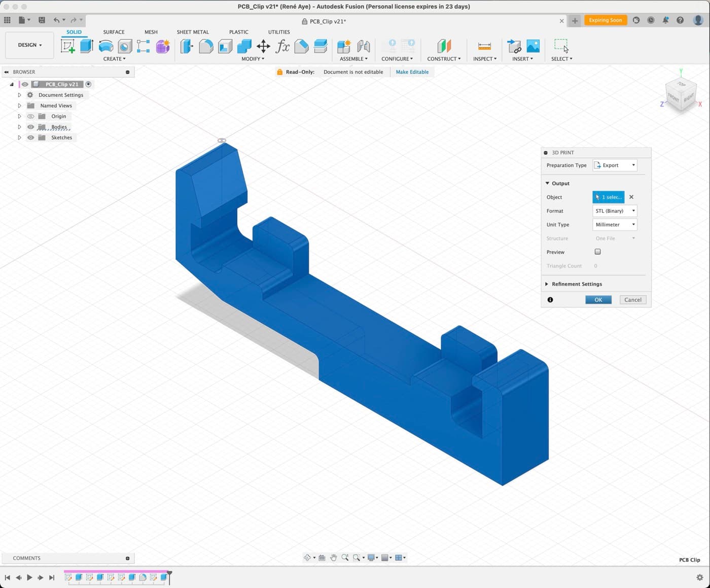Open the Preparation Type dropdown

point(615,165)
